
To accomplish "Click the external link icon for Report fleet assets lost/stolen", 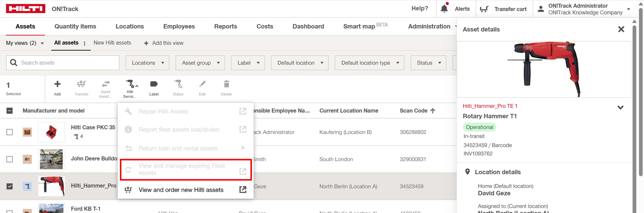I will (x=243, y=129).
